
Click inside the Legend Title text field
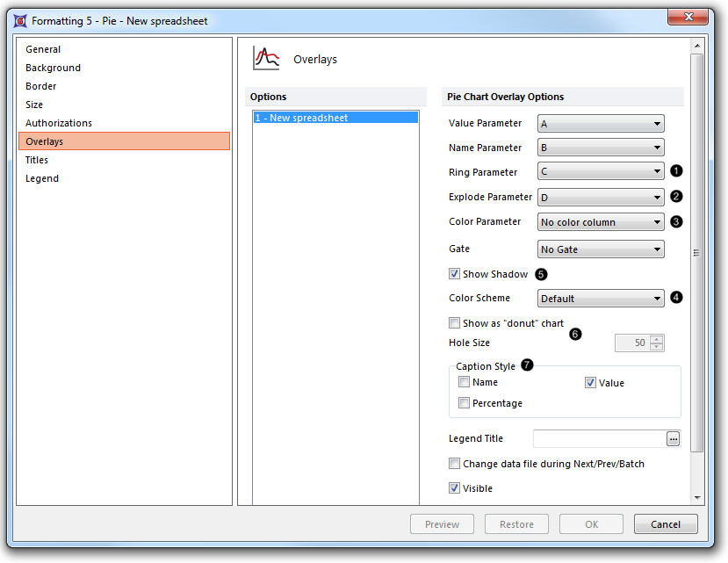point(599,438)
